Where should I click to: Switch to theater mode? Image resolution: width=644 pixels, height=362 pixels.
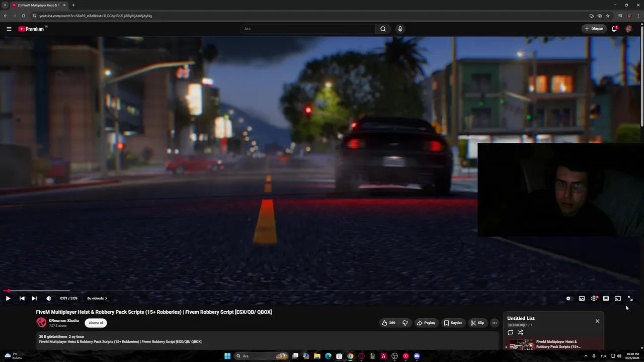tap(606, 298)
